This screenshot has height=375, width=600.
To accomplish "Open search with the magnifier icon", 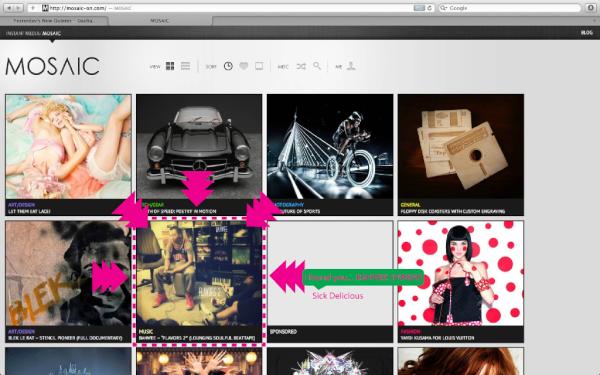I will point(317,66).
